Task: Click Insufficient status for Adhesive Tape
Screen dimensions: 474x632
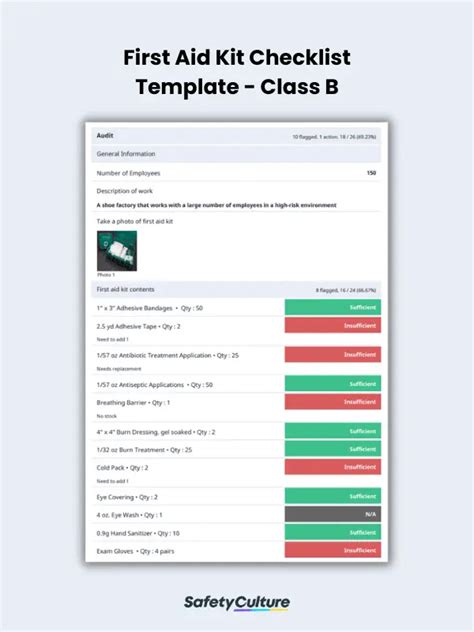Action: (333, 325)
